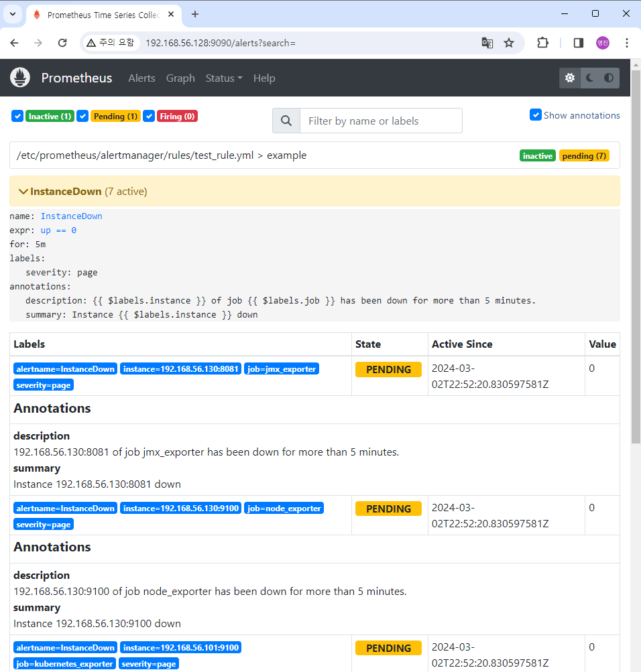
Task: Bookmark this page with star icon
Action: pos(508,43)
